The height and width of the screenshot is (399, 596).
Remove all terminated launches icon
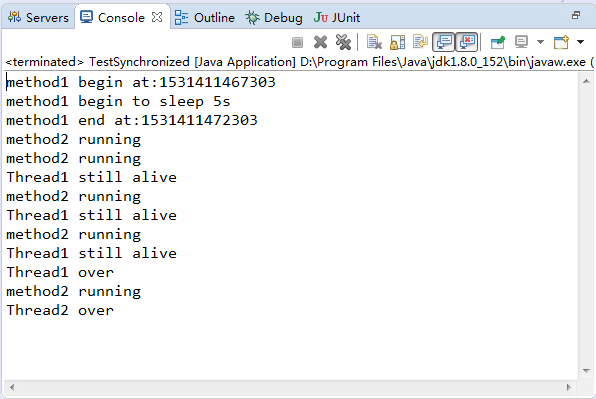coord(343,42)
